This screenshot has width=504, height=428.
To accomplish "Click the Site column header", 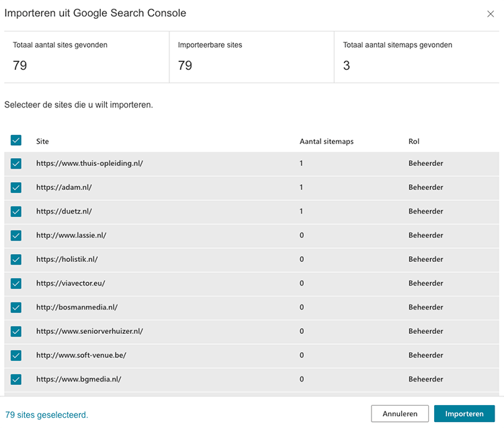I will [42, 141].
